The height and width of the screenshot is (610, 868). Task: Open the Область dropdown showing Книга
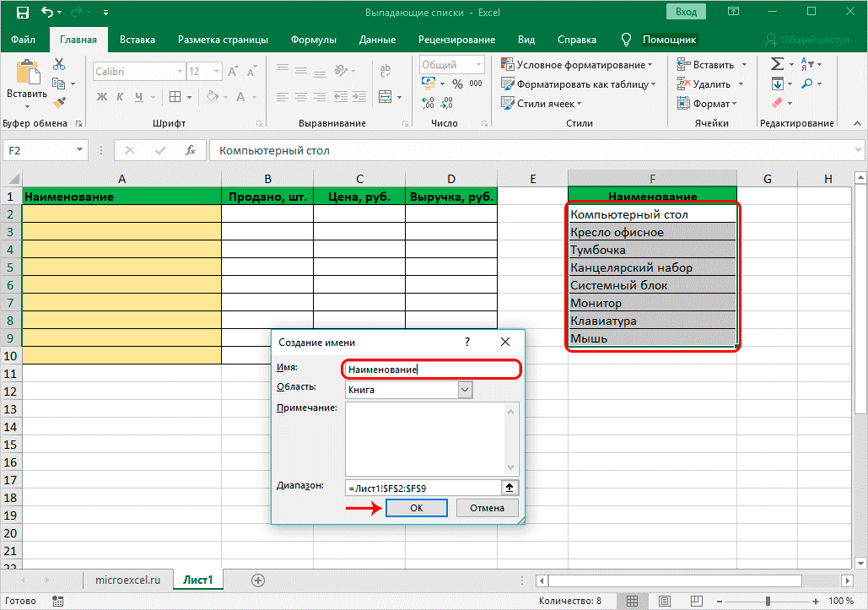pyautogui.click(x=465, y=390)
